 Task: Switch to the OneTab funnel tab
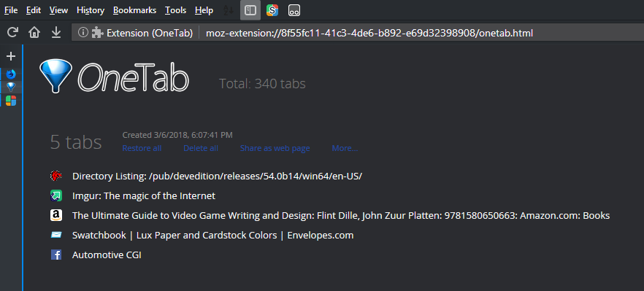coord(11,87)
